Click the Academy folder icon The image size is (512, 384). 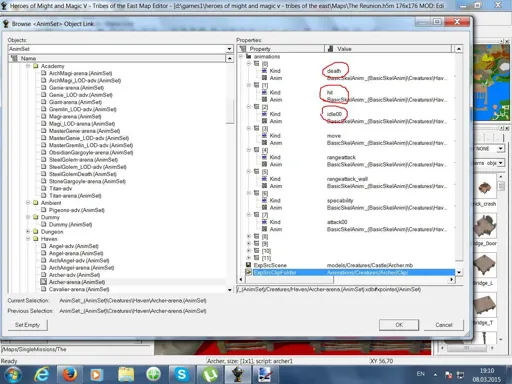click(x=36, y=66)
